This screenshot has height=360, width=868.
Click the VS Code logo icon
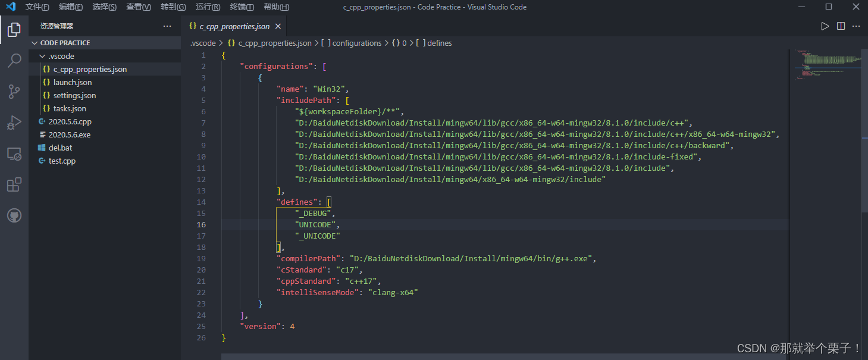point(10,7)
